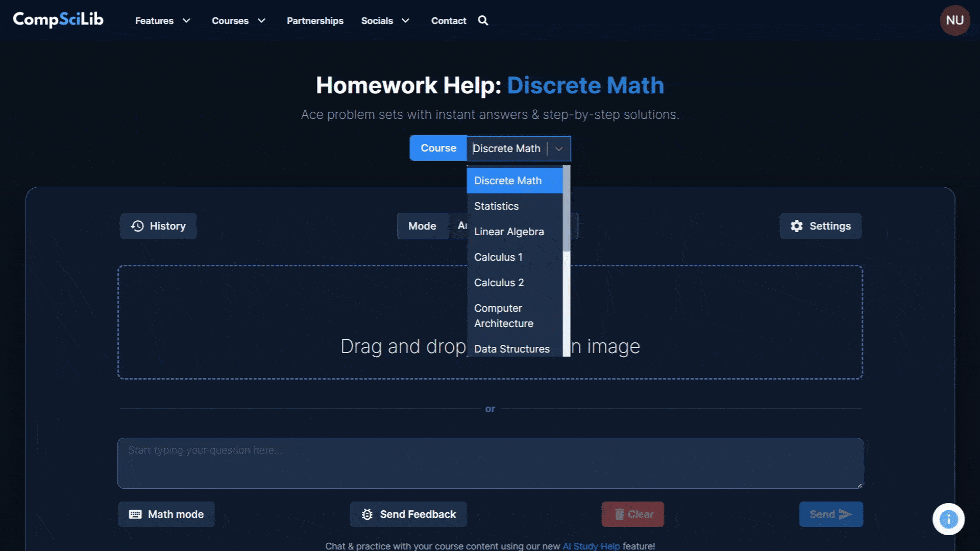Clear the question with Clear button
The image size is (980, 551).
click(633, 514)
